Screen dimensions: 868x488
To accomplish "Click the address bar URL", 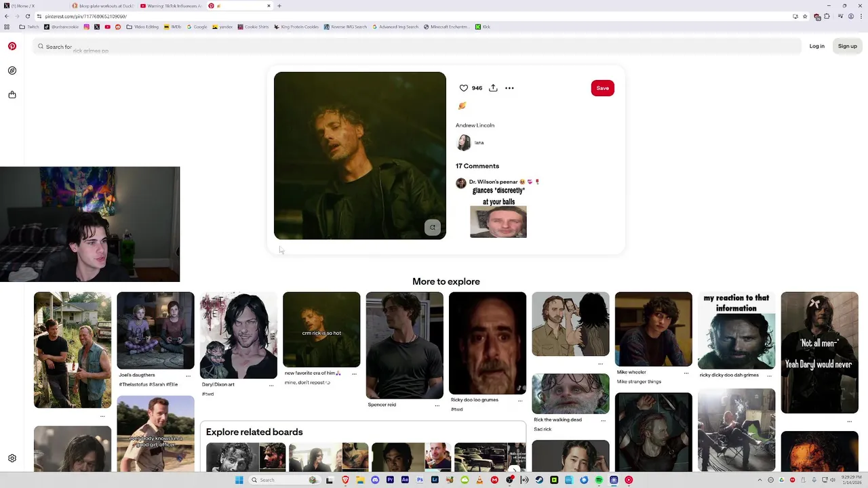I will [x=86, y=16].
